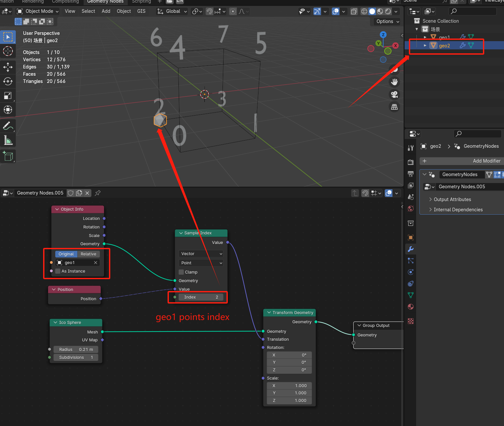Click the Add Modifier button
Screen dimensions: 504x426
pos(462,161)
